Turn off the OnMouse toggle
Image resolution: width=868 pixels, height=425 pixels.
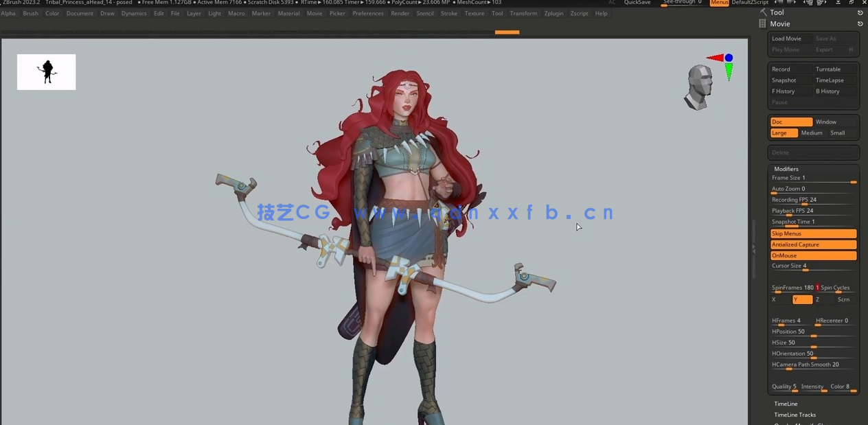(x=813, y=255)
